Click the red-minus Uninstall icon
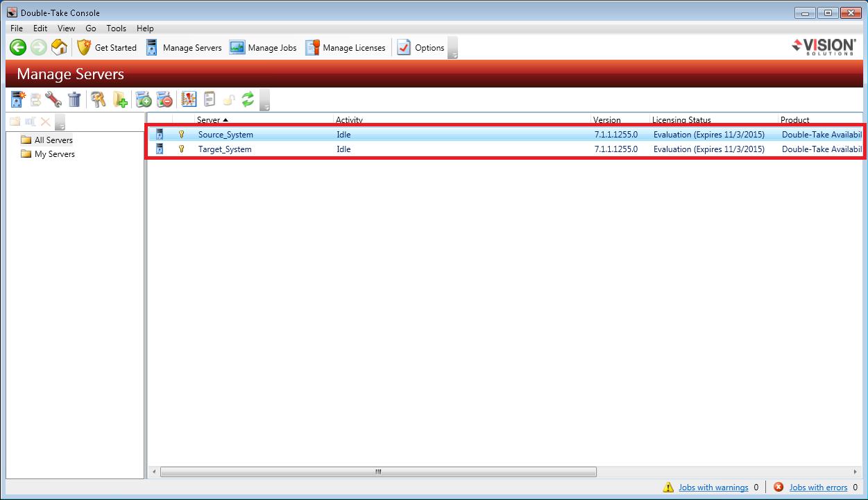Image resolution: width=868 pixels, height=500 pixels. coord(164,100)
